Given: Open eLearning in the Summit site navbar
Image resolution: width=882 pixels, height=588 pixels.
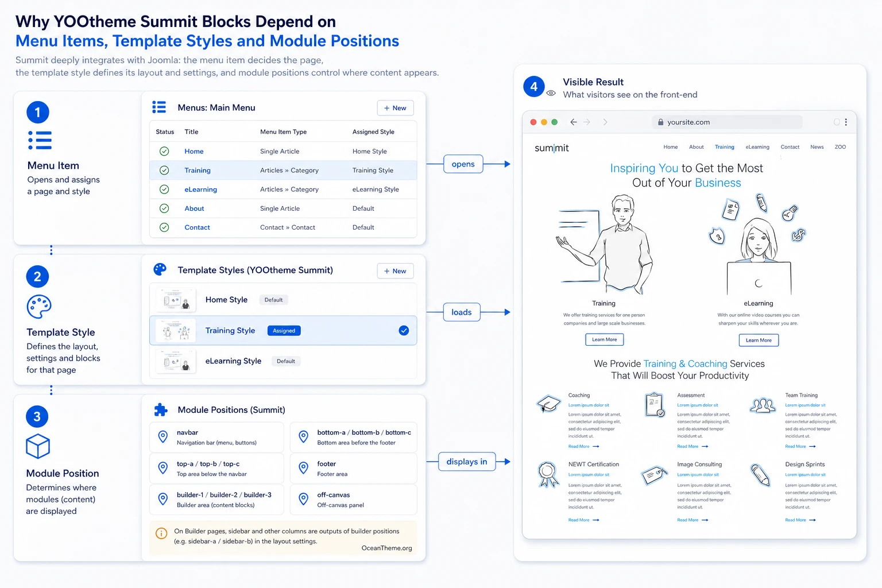Looking at the screenshot, I should pos(757,147).
